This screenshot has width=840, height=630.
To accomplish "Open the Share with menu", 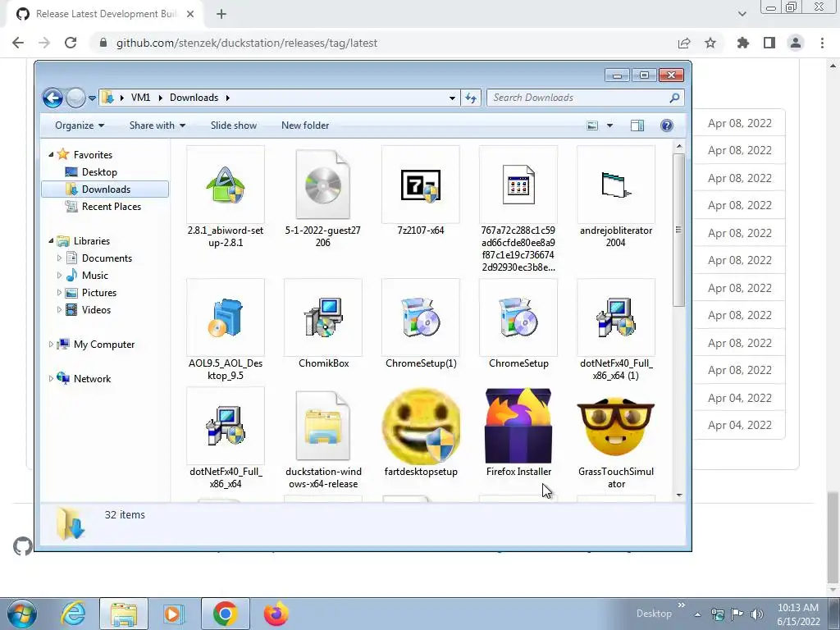I will coord(157,126).
